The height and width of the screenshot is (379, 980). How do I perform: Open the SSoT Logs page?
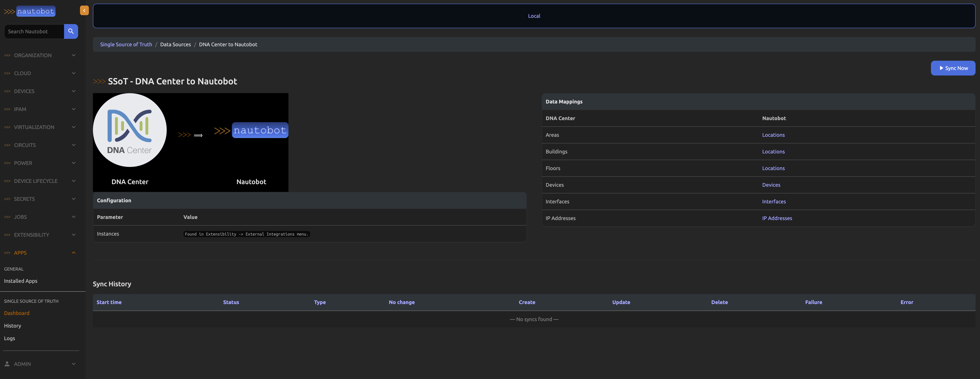pyautogui.click(x=9, y=338)
